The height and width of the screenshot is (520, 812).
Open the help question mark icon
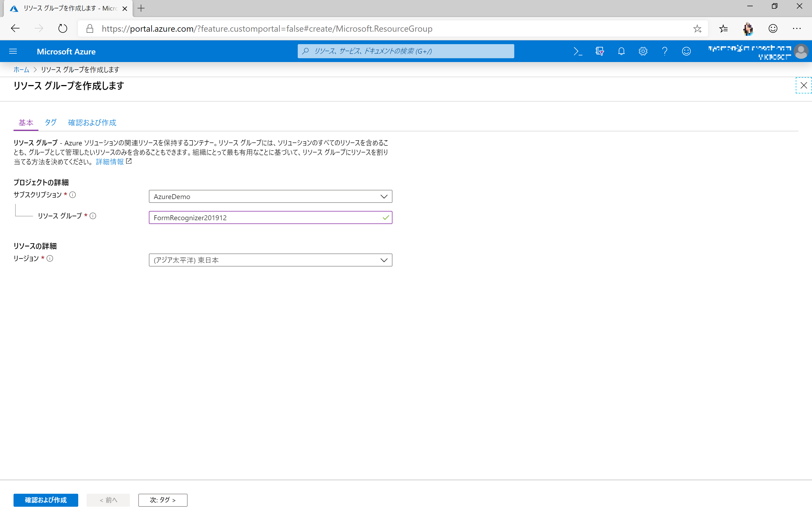664,51
